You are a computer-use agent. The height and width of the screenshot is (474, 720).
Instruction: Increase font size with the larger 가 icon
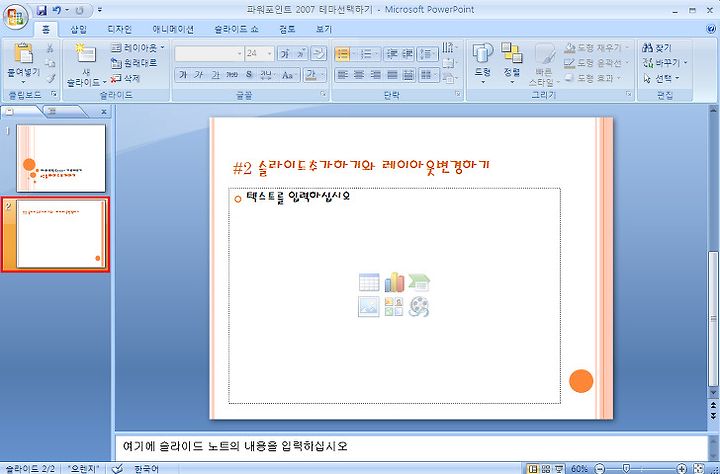[x=285, y=54]
